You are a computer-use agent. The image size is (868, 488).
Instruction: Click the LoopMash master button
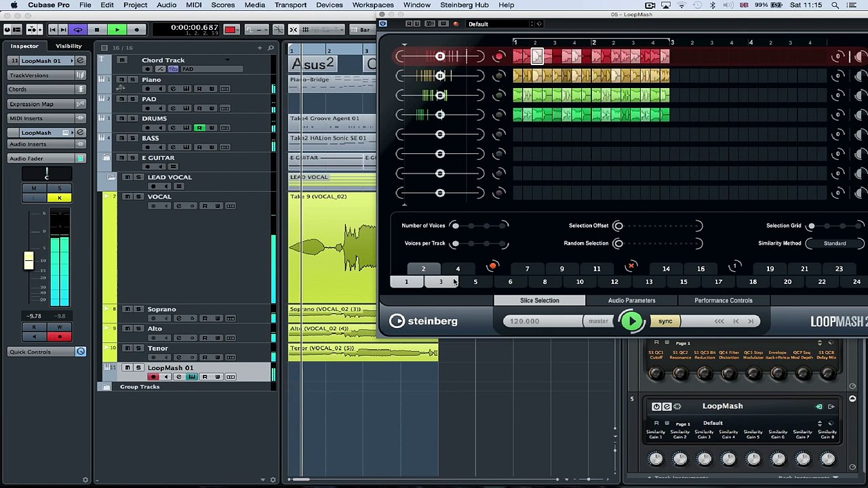coord(598,322)
